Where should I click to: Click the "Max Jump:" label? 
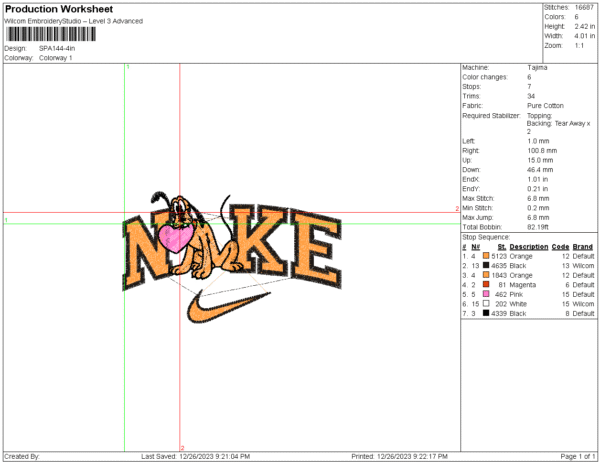click(477, 218)
